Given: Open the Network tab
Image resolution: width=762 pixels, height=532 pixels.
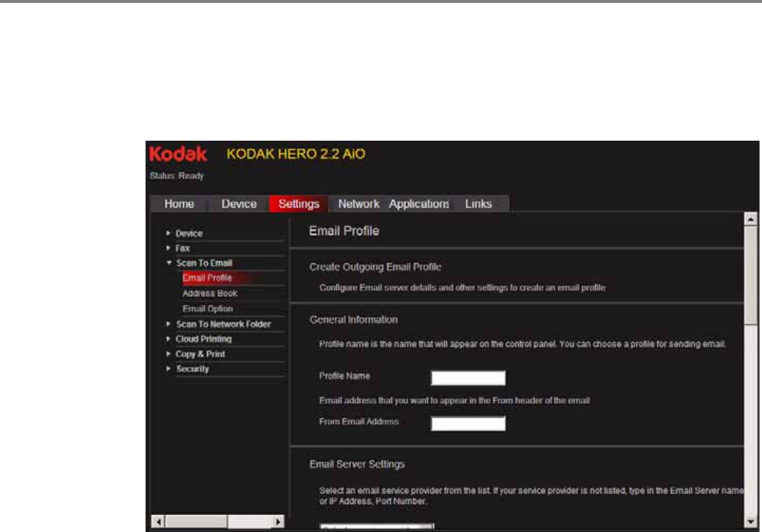Looking at the screenshot, I should pos(358,204).
